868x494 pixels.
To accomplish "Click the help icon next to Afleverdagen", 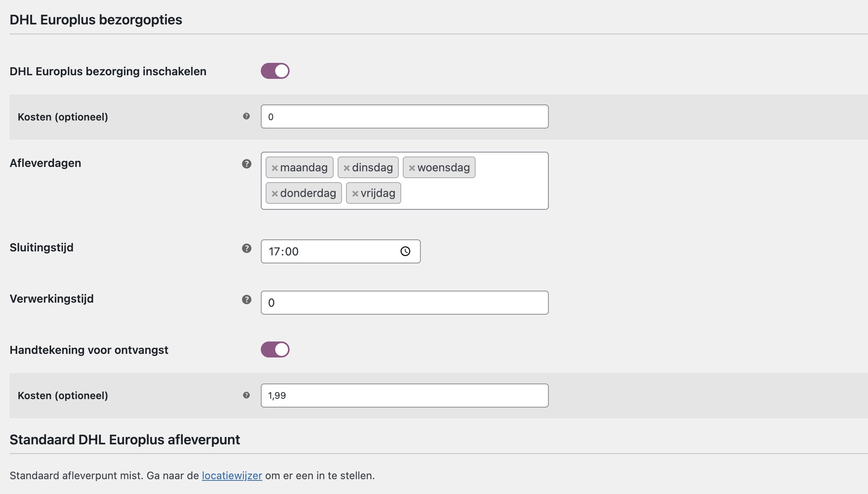I will pos(246,163).
